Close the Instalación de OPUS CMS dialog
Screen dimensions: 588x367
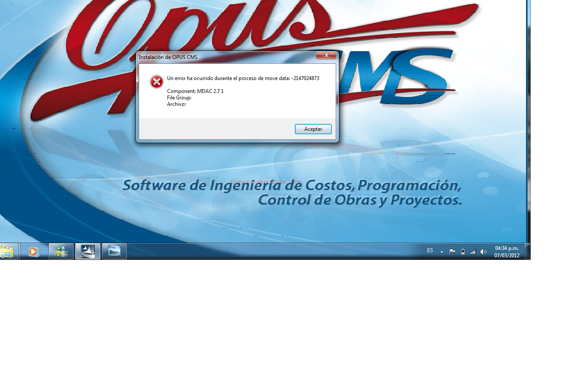pyautogui.click(x=326, y=56)
